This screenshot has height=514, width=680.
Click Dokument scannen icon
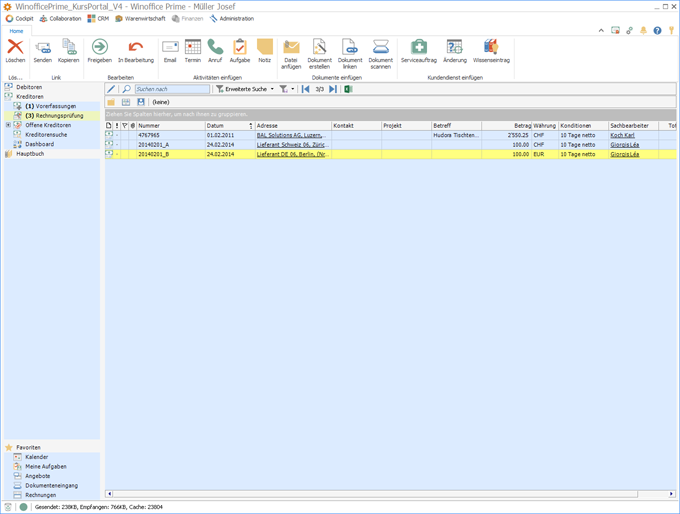(381, 47)
